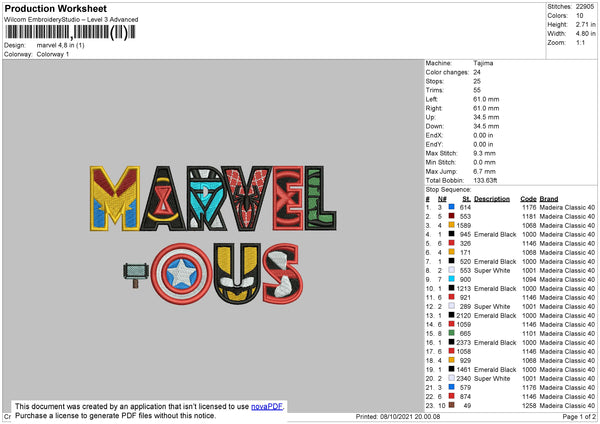This screenshot has width=600, height=424.
Task: Click the 'St.' column header
Action: pos(466,199)
